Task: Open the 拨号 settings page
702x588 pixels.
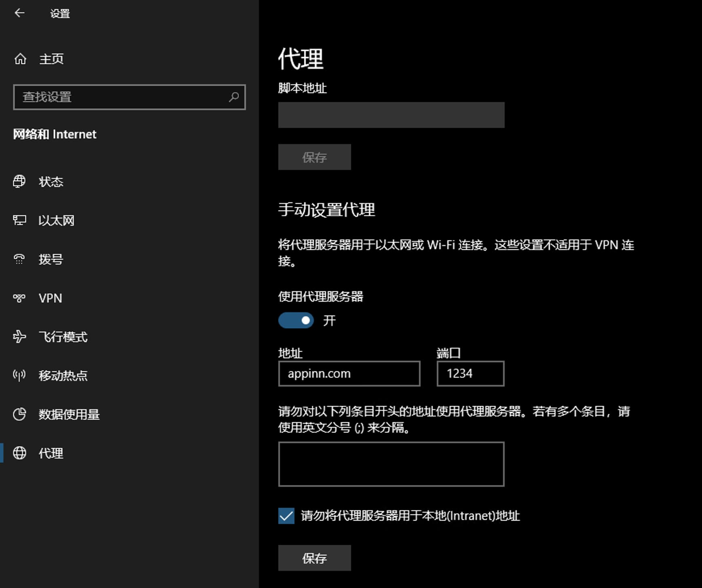Action: tap(129, 259)
